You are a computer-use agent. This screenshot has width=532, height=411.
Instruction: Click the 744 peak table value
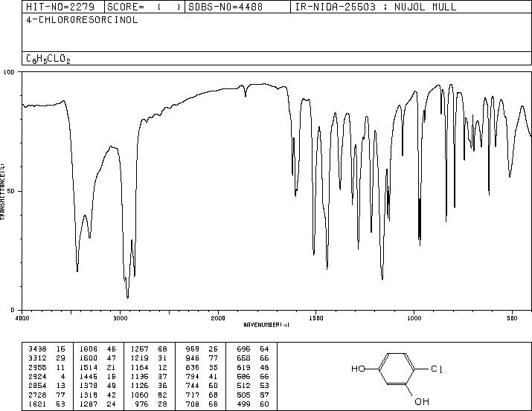(193, 386)
